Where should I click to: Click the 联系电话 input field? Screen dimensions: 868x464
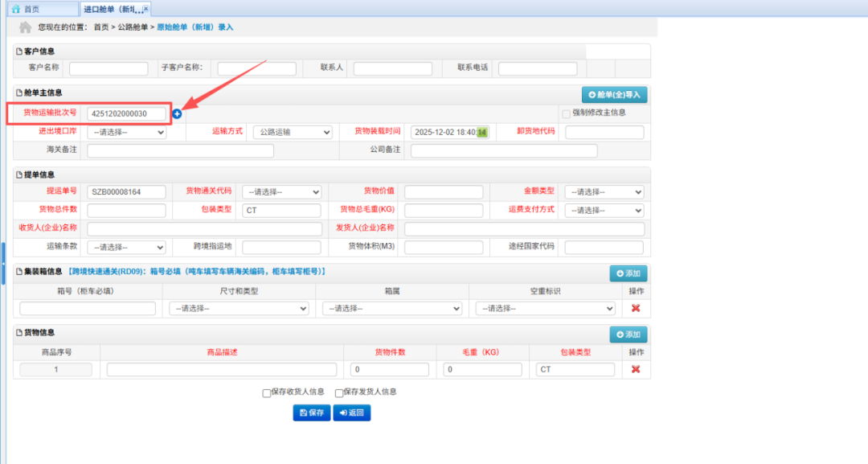538,68
